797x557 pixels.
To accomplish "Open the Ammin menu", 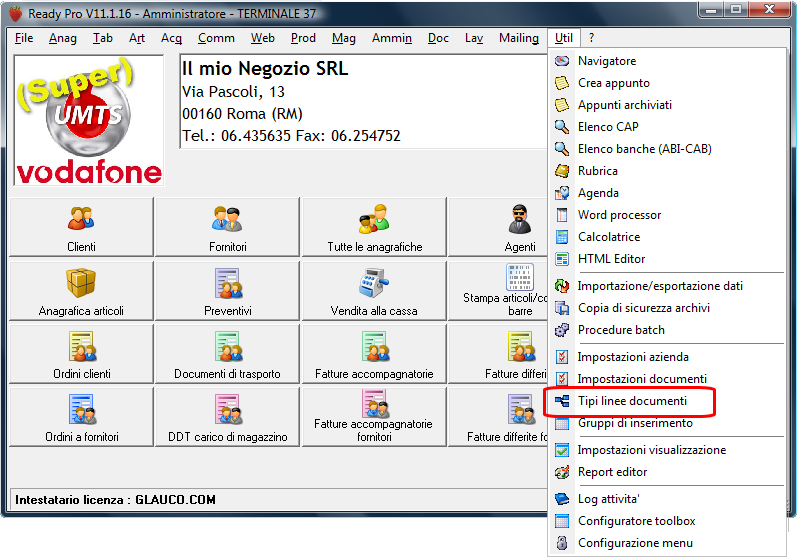I will pos(391,38).
